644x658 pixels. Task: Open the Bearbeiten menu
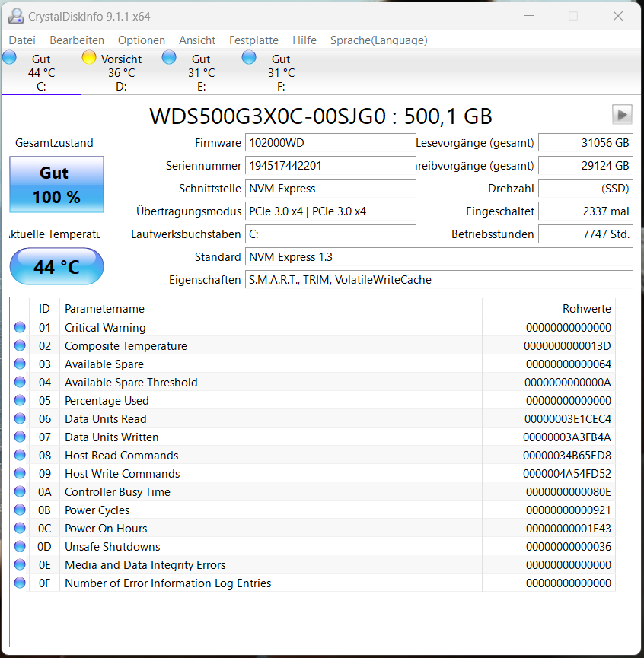click(77, 40)
